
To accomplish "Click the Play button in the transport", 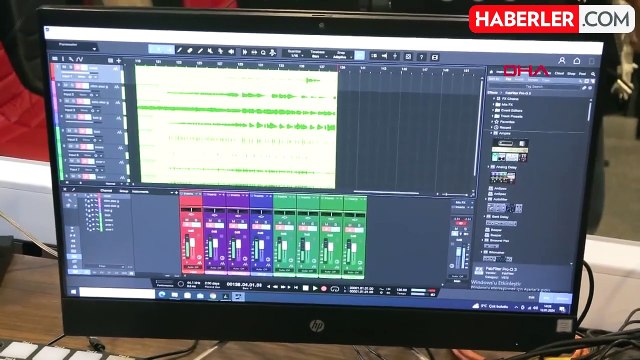I will 315,288.
